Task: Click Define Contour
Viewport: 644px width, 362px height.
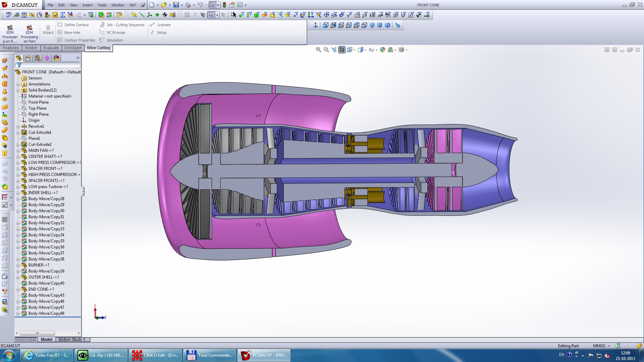Action: point(73,25)
